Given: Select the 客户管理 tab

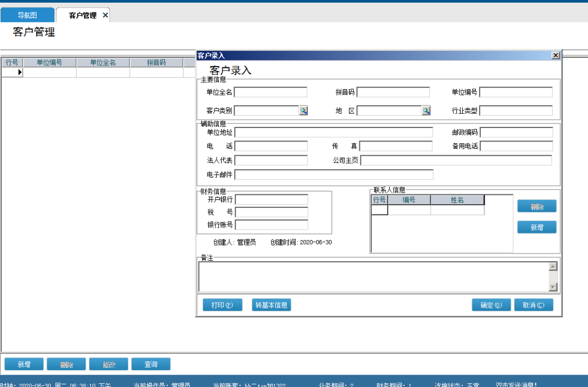Looking at the screenshot, I should 83,15.
